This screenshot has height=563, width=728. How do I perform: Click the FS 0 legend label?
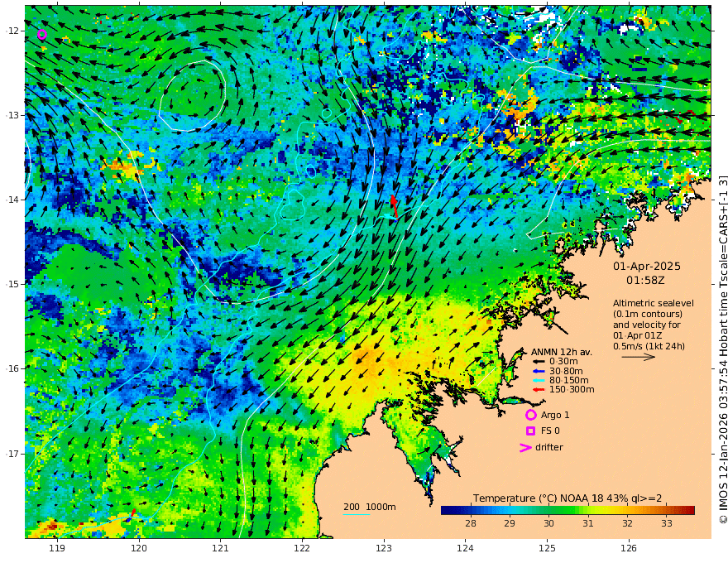click(x=550, y=431)
